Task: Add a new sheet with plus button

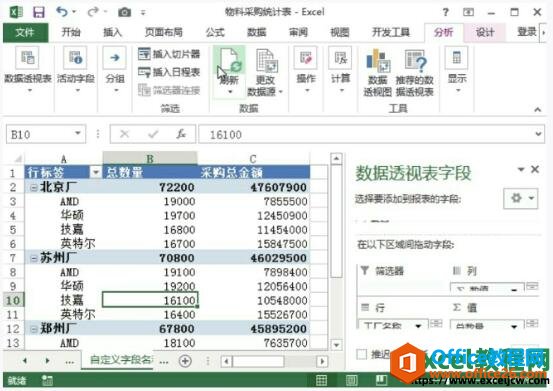Action: pyautogui.click(x=185, y=361)
